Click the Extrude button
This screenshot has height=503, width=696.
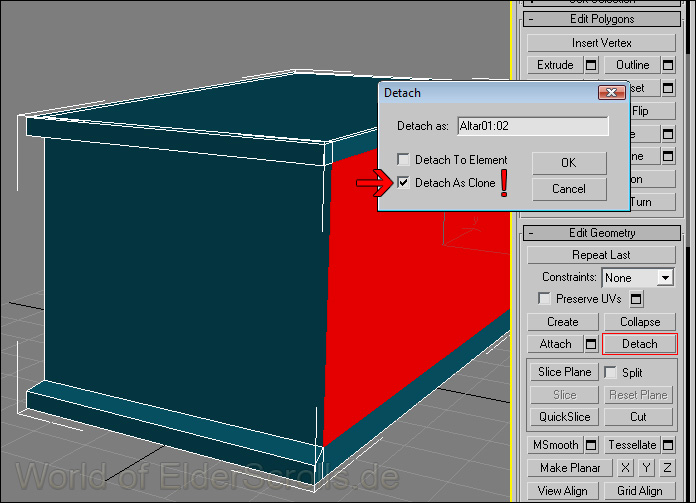(555, 65)
